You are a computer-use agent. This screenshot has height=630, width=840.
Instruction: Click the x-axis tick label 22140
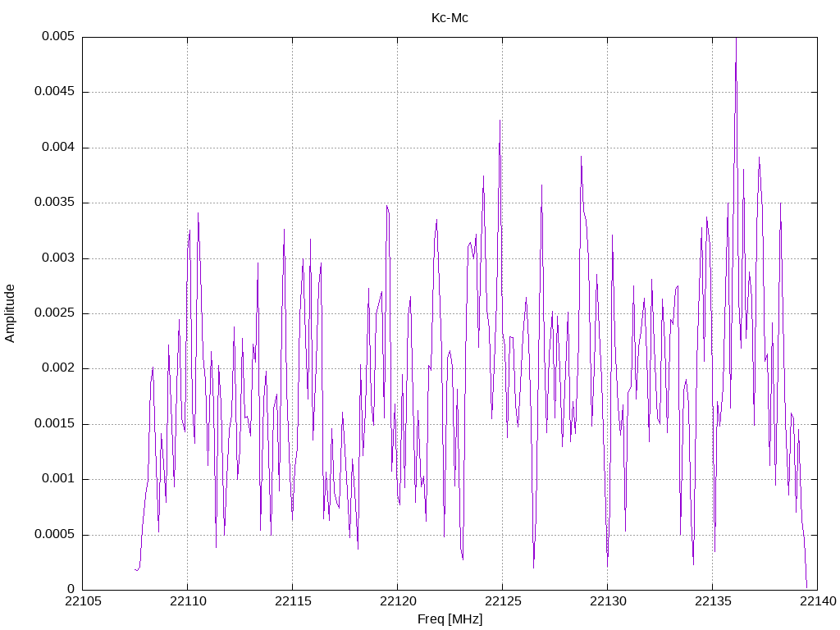pyautogui.click(x=818, y=601)
